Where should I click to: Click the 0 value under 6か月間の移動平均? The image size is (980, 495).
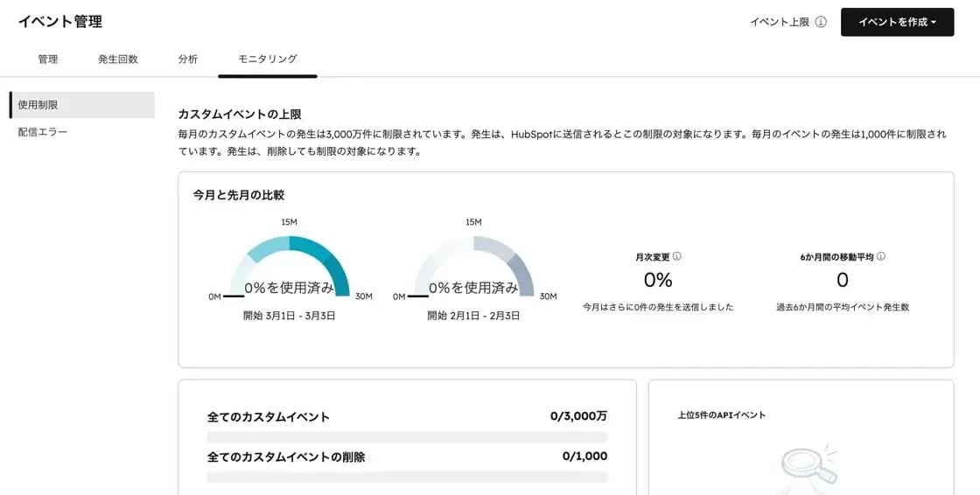click(843, 280)
